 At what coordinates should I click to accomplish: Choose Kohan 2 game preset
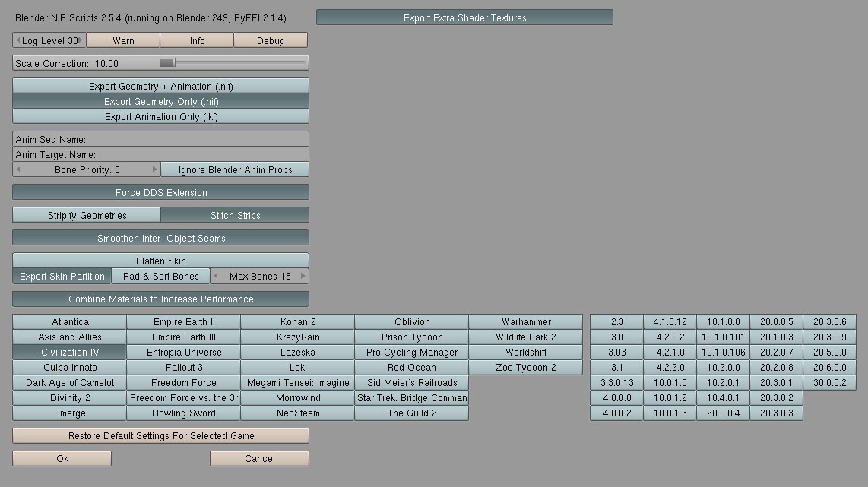click(x=298, y=321)
